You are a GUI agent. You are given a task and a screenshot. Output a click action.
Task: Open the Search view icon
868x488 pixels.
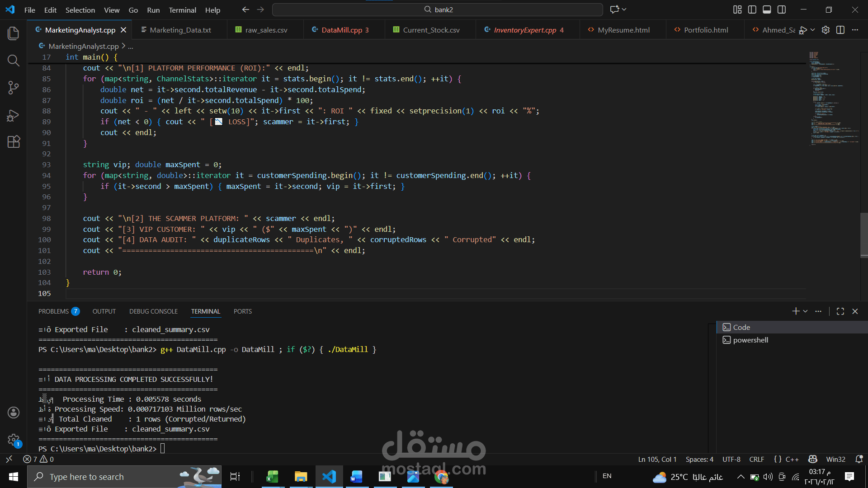14,61
